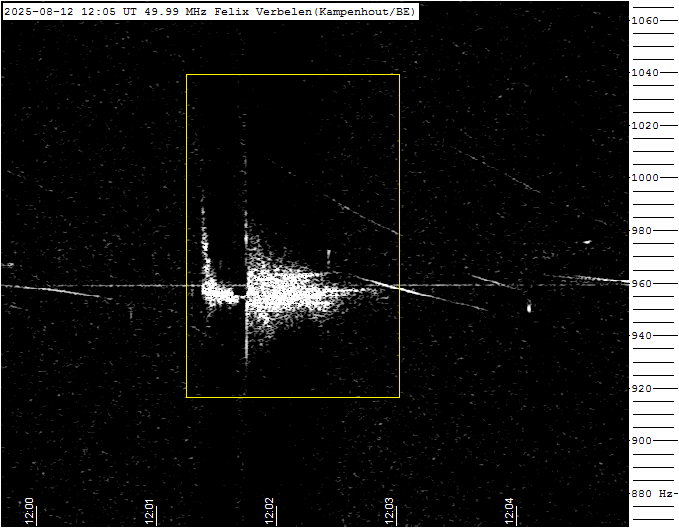Click the '12:00' time axis marker
This screenshot has width=679, height=528.
[x=29, y=511]
